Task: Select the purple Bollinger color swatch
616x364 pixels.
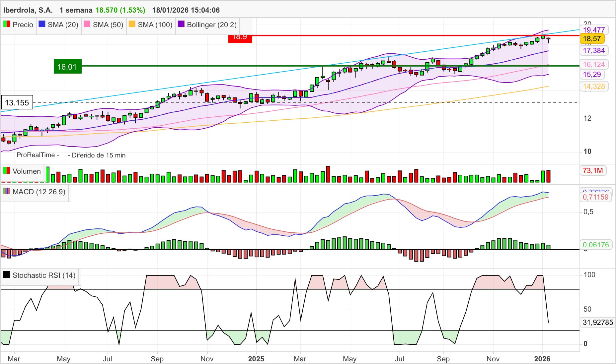Action: 181,24
